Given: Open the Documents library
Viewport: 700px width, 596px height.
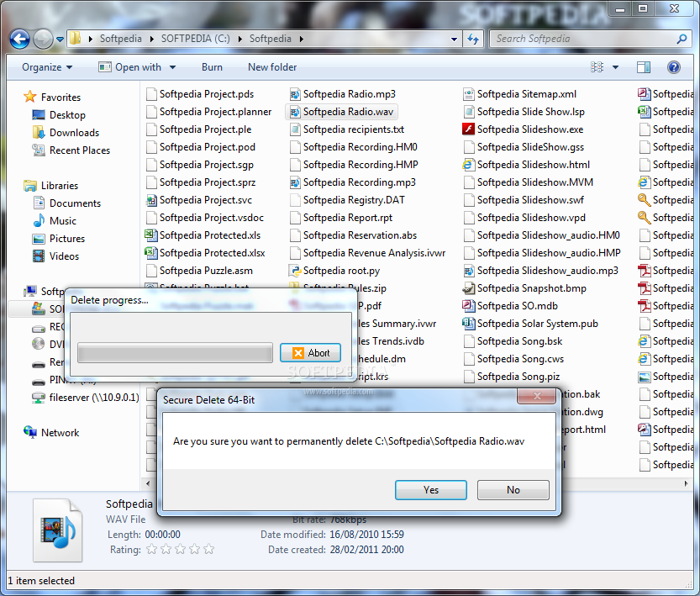Looking at the screenshot, I should pyautogui.click(x=66, y=203).
